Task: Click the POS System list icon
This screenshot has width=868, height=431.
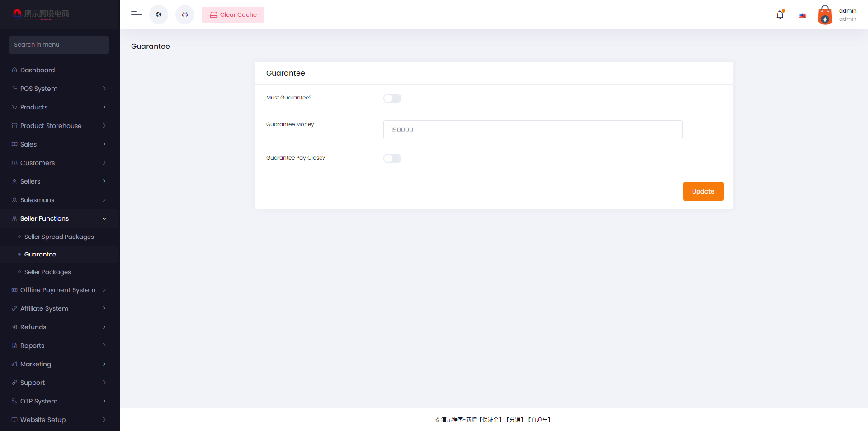Action: tap(14, 89)
